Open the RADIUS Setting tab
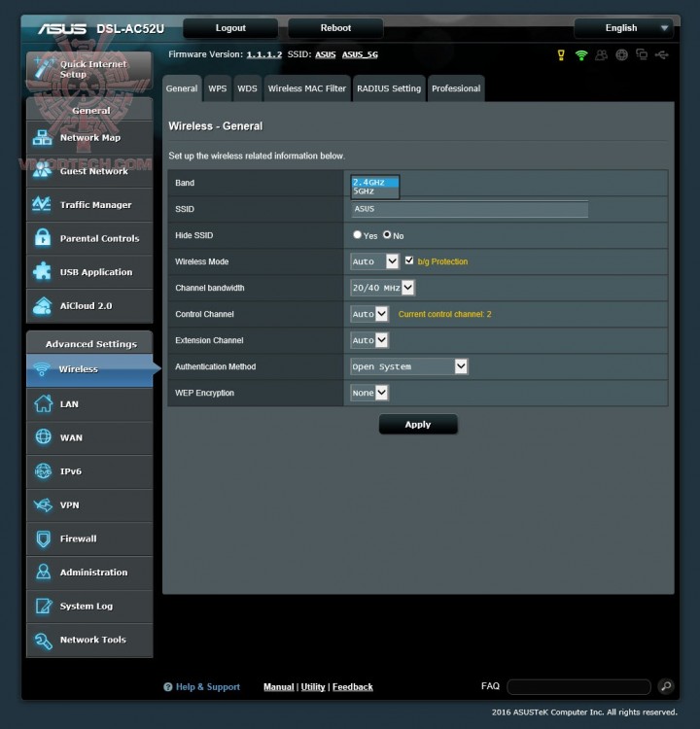 389,88
